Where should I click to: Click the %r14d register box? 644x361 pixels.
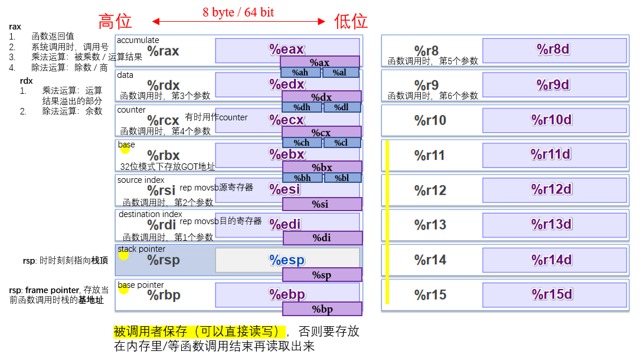point(554,260)
